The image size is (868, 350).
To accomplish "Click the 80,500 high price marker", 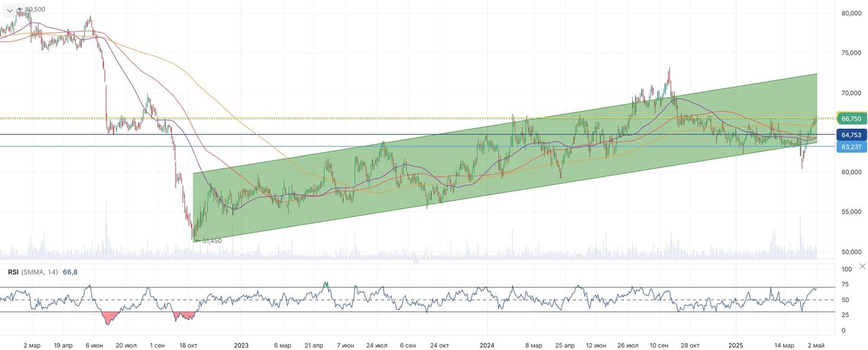I will click(x=35, y=9).
